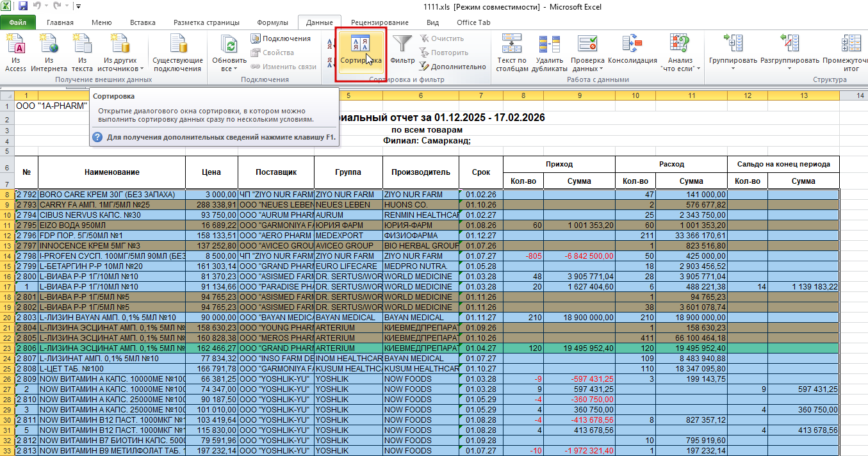
Task: Switch to the 'Формулы' ribbon tab
Action: [272, 22]
